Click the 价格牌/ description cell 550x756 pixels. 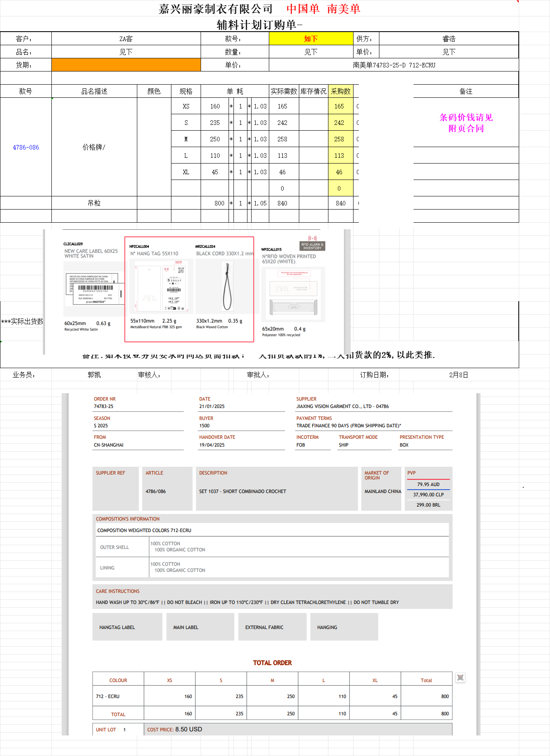coord(94,148)
